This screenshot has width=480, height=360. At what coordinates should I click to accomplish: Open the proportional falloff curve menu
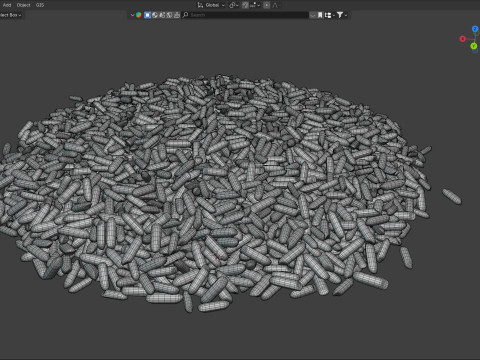coord(275,5)
